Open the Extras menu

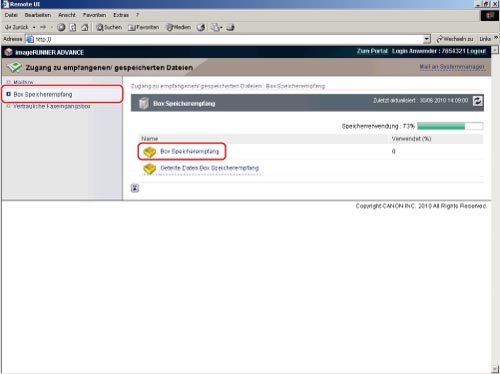[121, 15]
